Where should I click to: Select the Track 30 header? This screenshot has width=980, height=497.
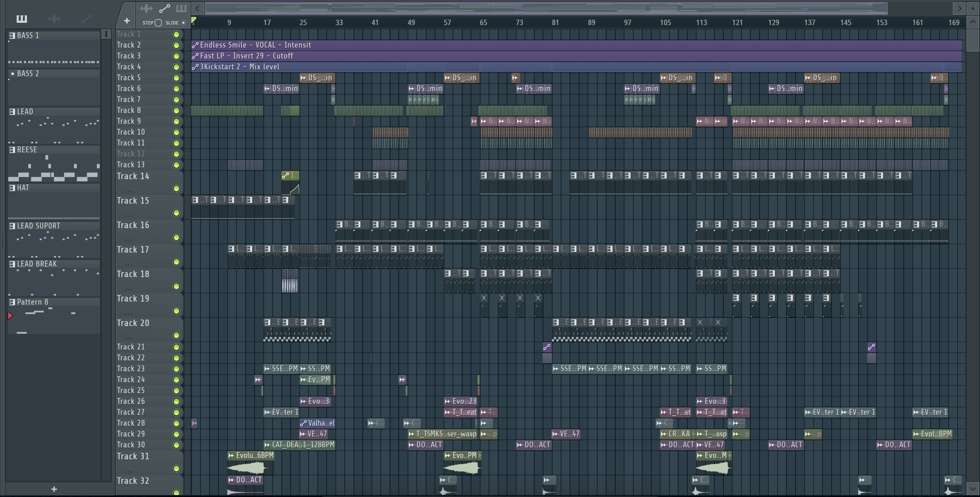[149, 445]
